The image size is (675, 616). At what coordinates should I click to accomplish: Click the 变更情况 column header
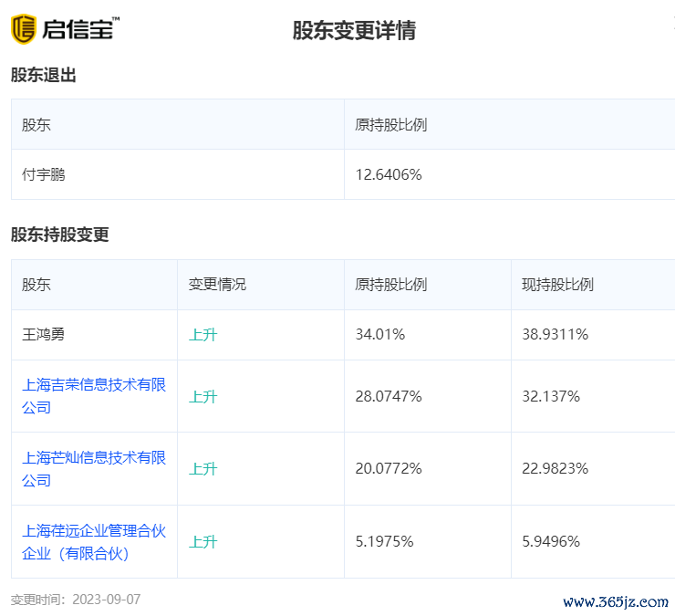point(217,285)
